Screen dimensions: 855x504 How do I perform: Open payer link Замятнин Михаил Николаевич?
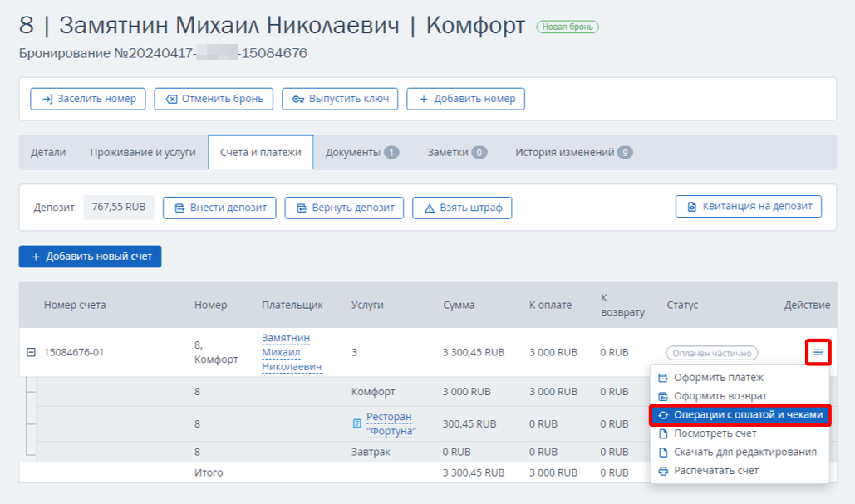(x=292, y=353)
